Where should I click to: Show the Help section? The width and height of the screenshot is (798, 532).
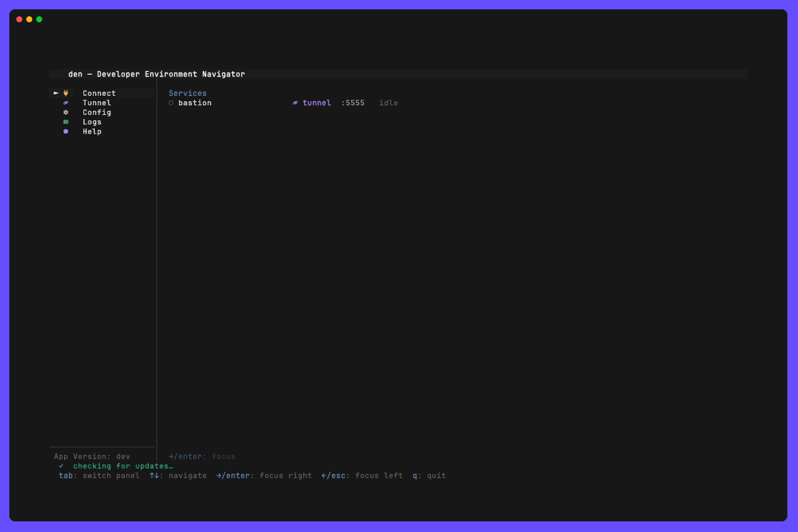coord(92,132)
